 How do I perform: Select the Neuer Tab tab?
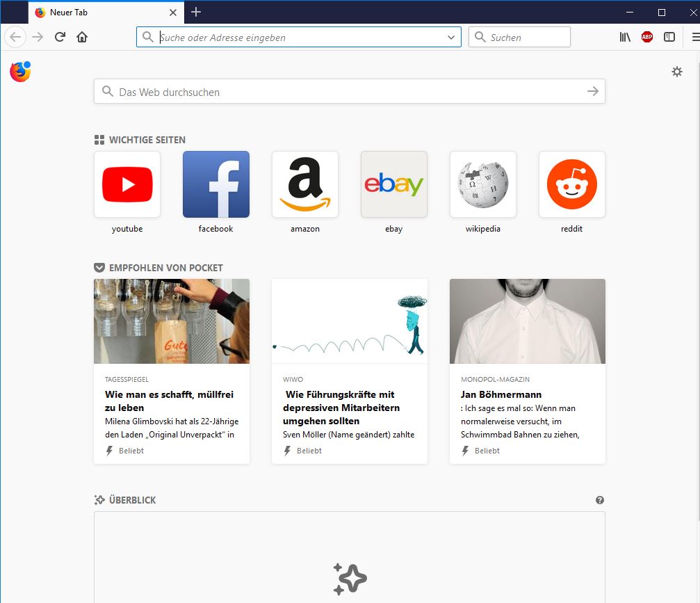[106, 13]
